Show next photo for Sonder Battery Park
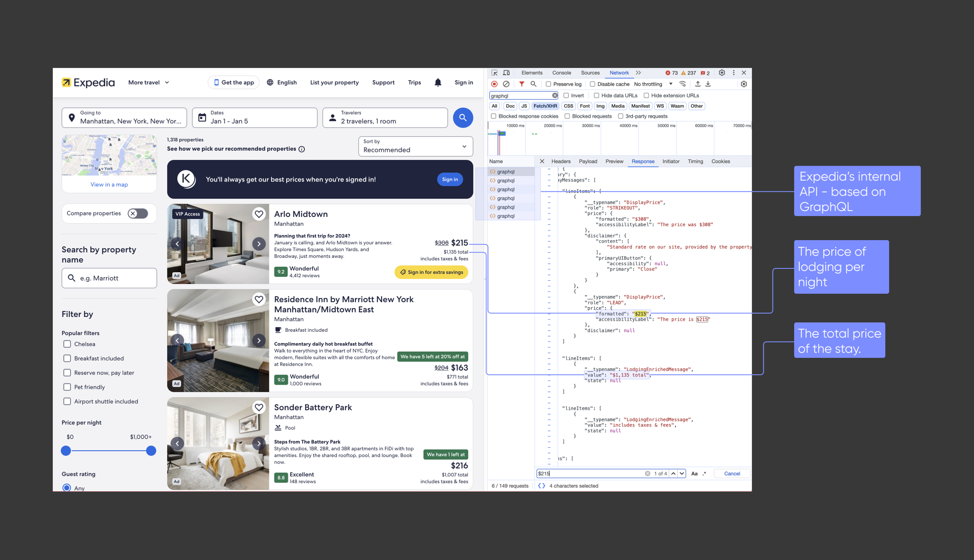The image size is (974, 560). [259, 443]
